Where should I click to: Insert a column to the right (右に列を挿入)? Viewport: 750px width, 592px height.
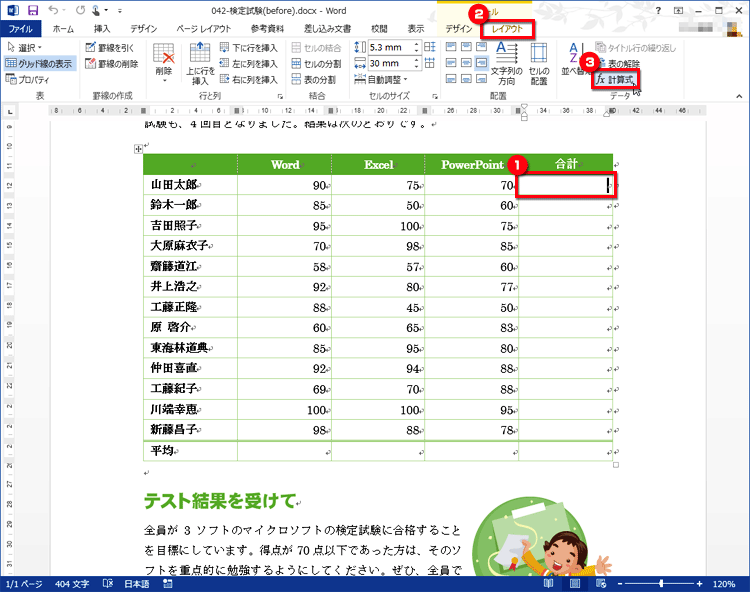pos(249,79)
